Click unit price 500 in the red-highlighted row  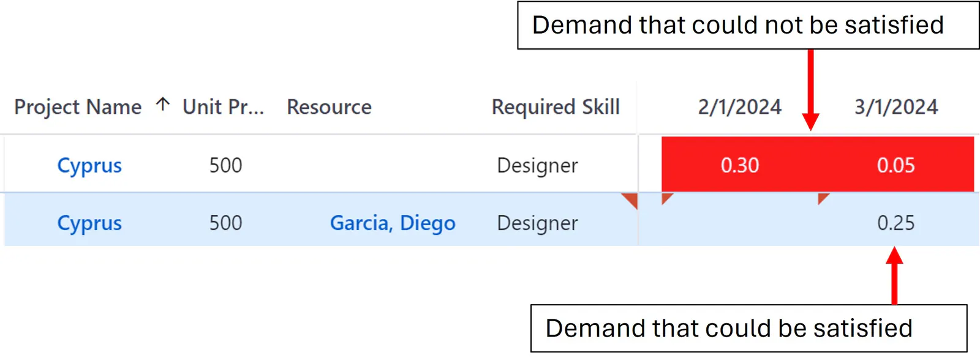pos(225,165)
